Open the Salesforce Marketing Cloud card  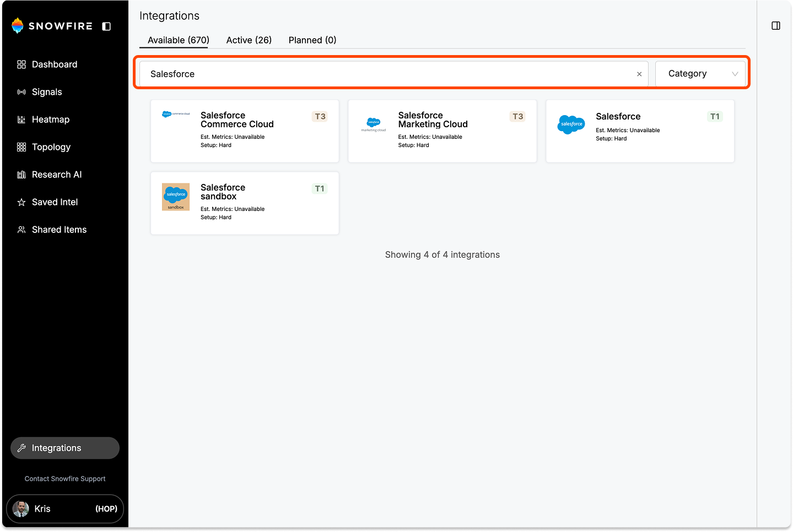[x=443, y=131]
